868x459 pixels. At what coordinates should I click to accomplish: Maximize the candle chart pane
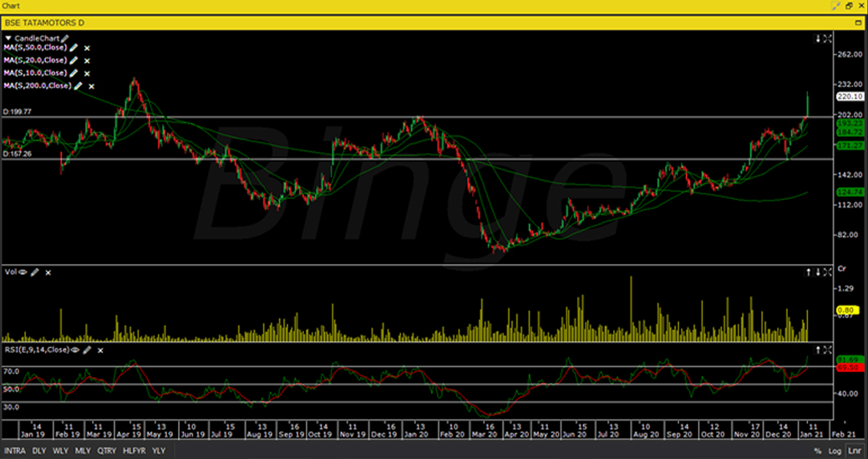[x=827, y=38]
